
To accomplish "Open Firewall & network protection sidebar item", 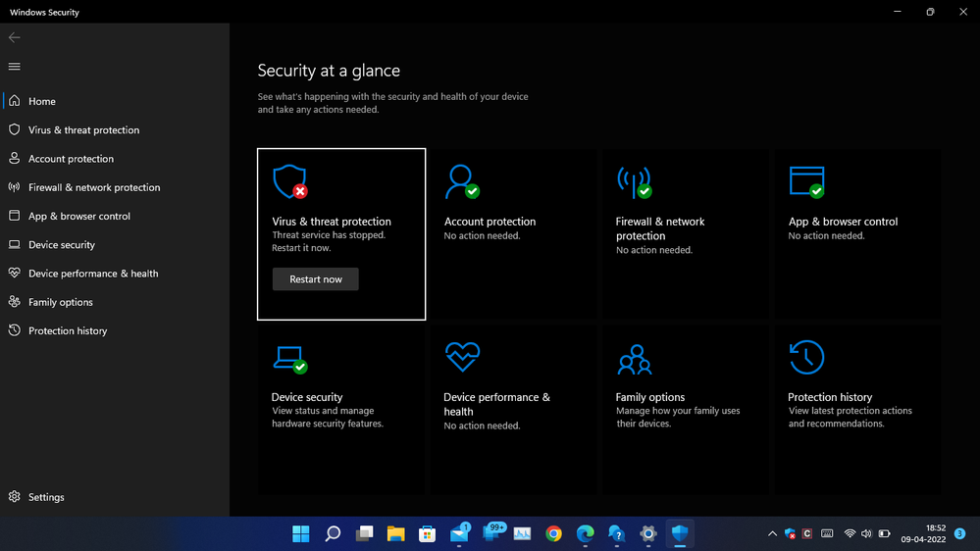I will (x=115, y=187).
